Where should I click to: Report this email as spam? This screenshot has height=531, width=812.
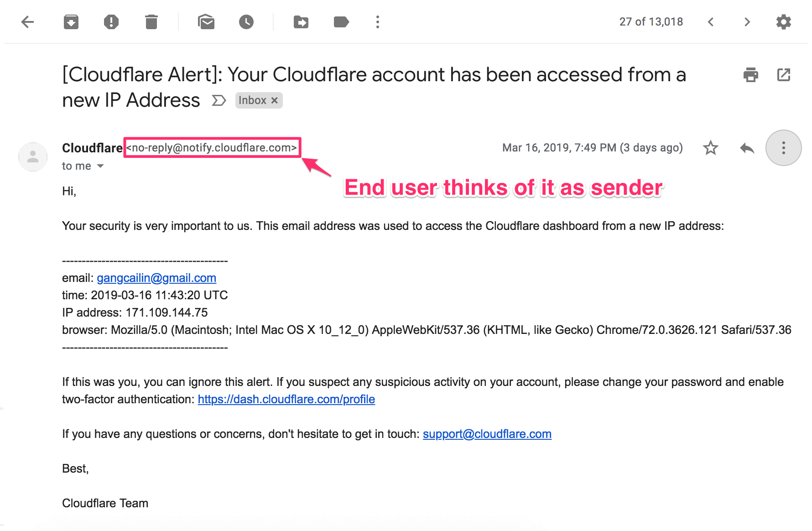click(x=111, y=22)
